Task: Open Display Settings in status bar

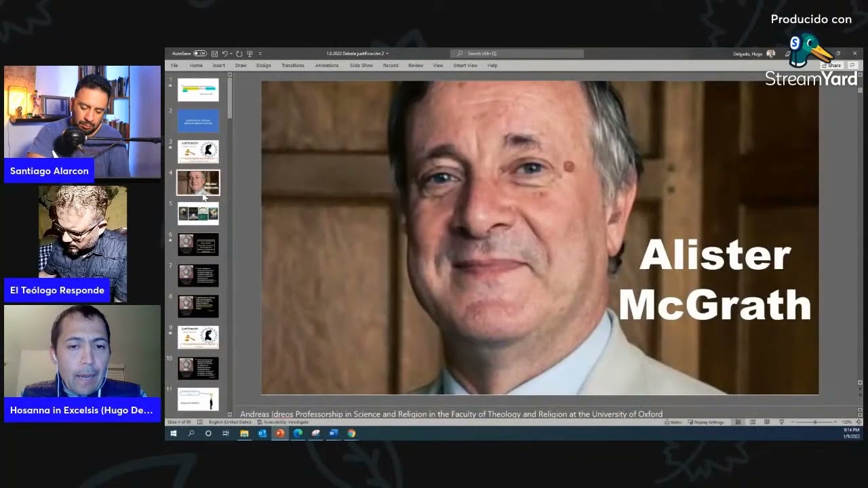Action: [x=706, y=422]
